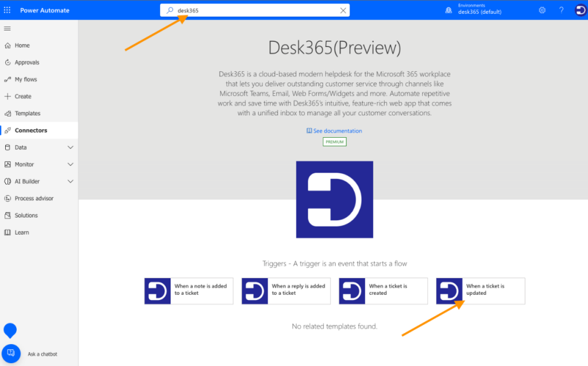Click the Monitor chart icon
The height and width of the screenshot is (366, 588).
point(7,164)
